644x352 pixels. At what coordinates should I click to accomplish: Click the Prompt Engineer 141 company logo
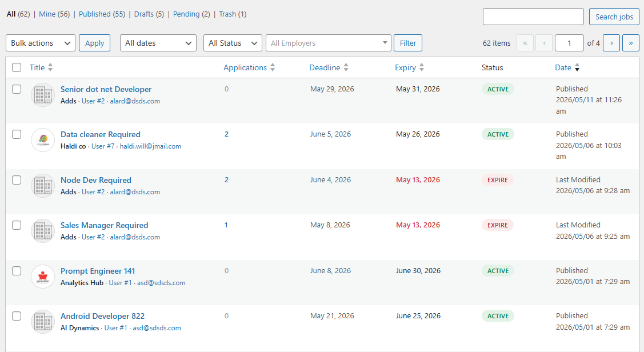point(43,277)
